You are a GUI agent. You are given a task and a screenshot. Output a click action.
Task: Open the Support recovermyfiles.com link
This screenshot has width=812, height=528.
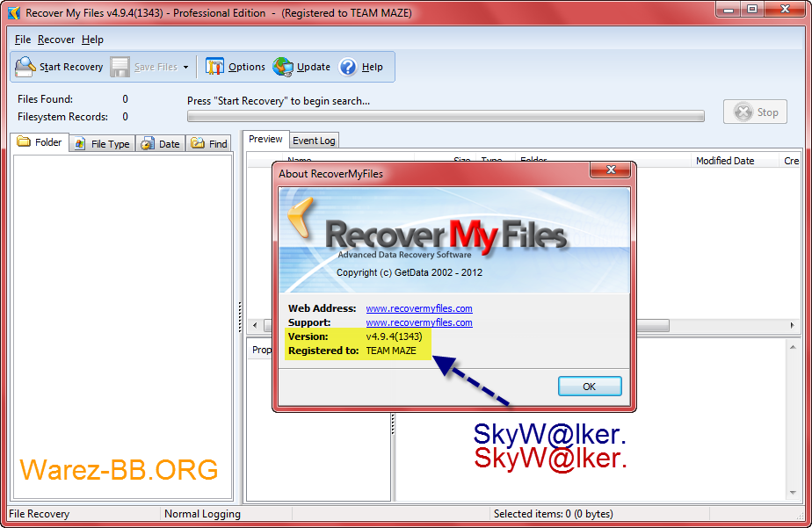coord(419,322)
